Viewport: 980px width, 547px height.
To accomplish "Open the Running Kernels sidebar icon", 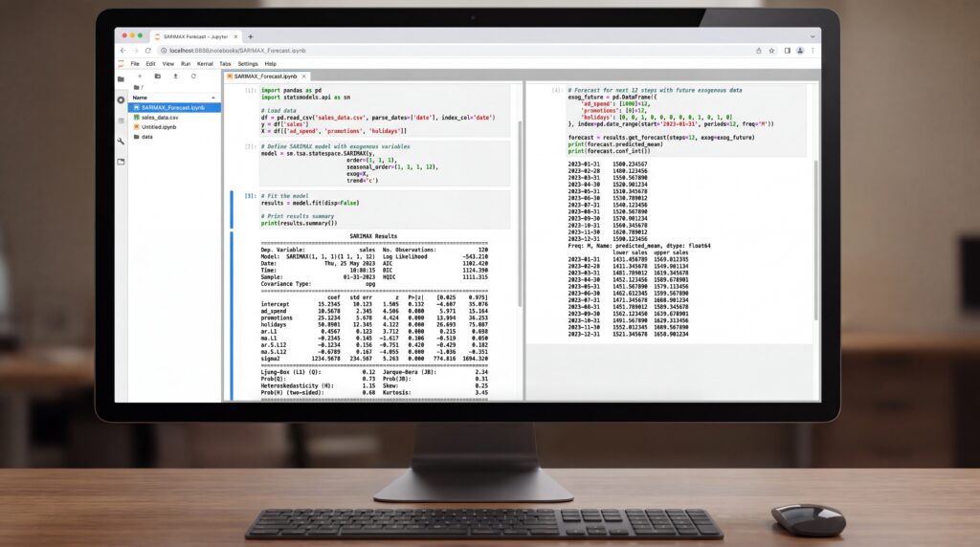I will click(121, 99).
